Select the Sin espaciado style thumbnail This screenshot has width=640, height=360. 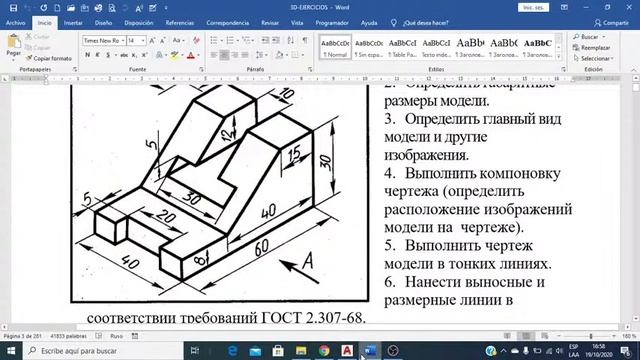click(x=369, y=47)
